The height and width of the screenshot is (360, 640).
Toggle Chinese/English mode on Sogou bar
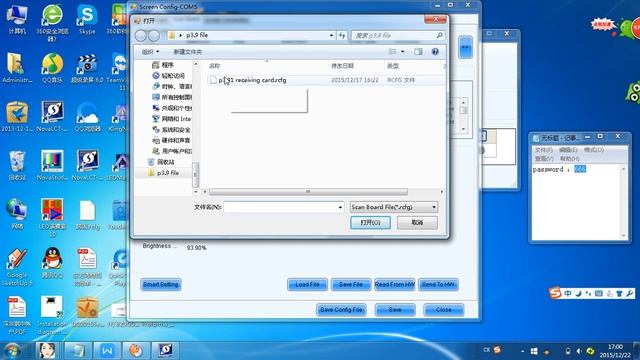tap(568, 293)
